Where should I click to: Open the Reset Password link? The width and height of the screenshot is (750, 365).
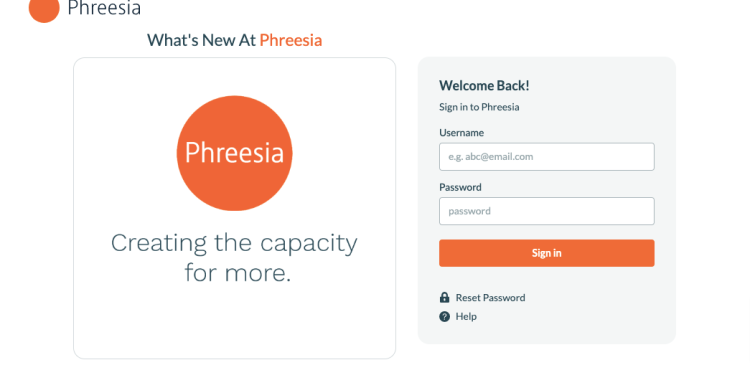[490, 298]
